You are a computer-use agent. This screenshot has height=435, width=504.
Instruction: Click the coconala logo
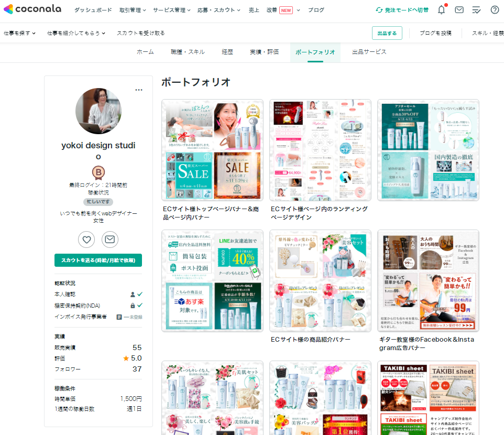click(32, 9)
